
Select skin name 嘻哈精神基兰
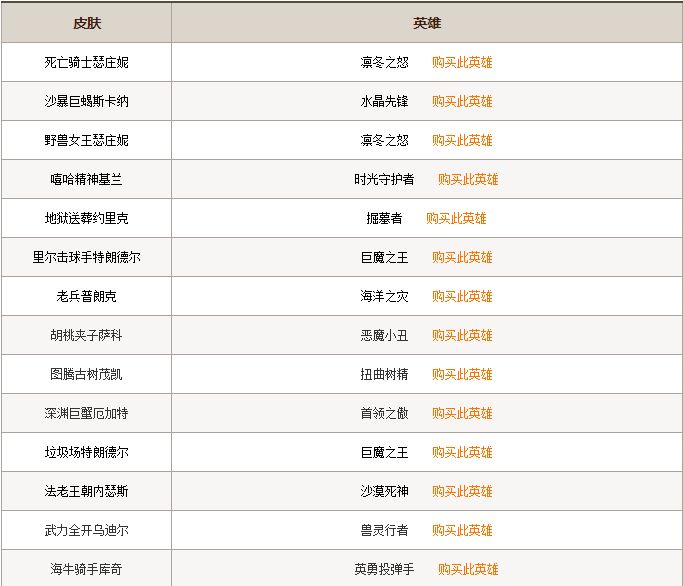[87, 180]
